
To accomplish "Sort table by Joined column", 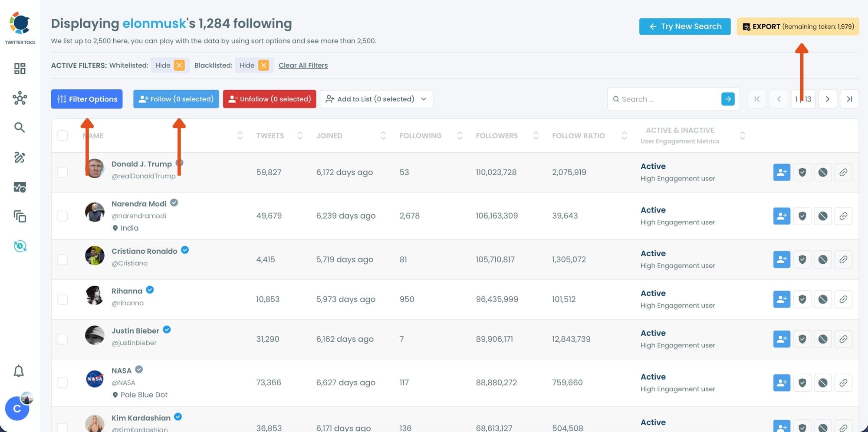I will click(383, 136).
